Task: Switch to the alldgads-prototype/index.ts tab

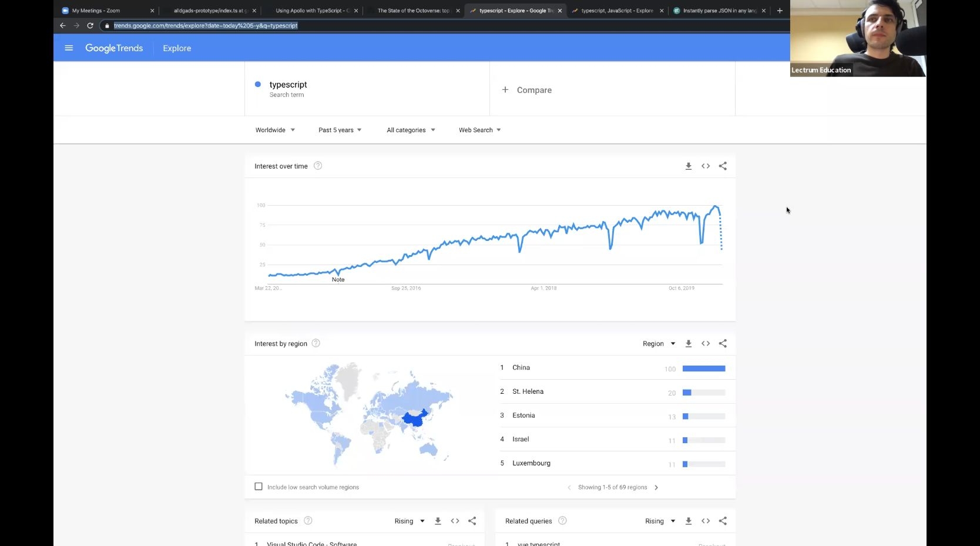Action: 210,11
